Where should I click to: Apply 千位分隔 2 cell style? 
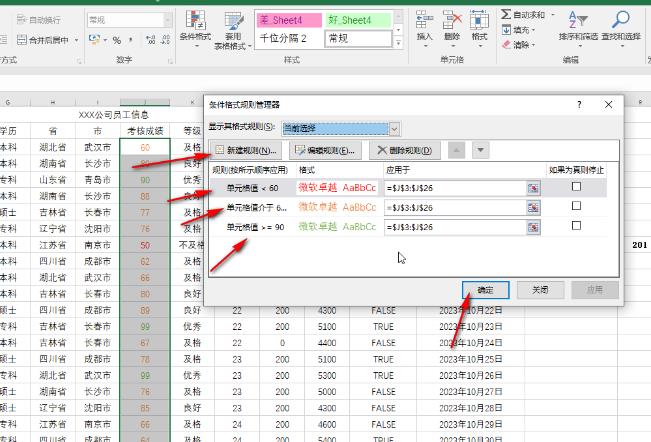(289, 39)
